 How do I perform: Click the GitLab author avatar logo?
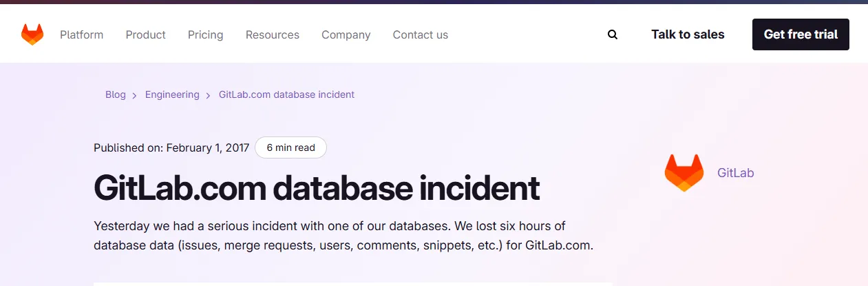click(684, 173)
